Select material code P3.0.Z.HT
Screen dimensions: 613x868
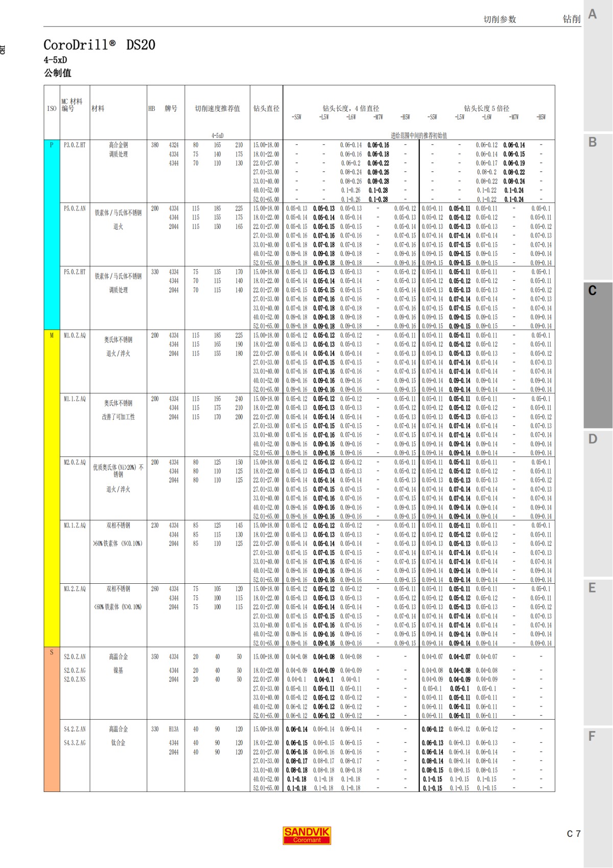click(x=75, y=145)
